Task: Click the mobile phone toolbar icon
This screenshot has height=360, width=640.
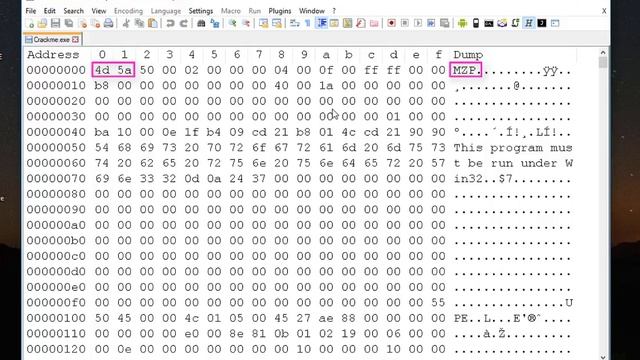Action: [x=476, y=24]
